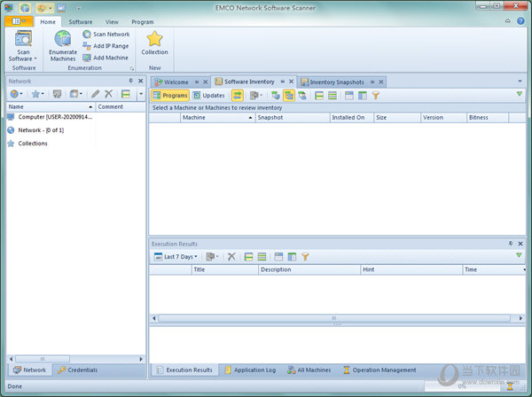Click the Comment column header
The height and width of the screenshot is (397, 532).
tap(121, 107)
